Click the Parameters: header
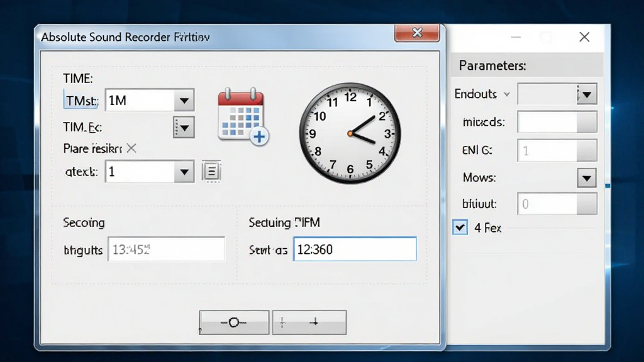 [492, 65]
